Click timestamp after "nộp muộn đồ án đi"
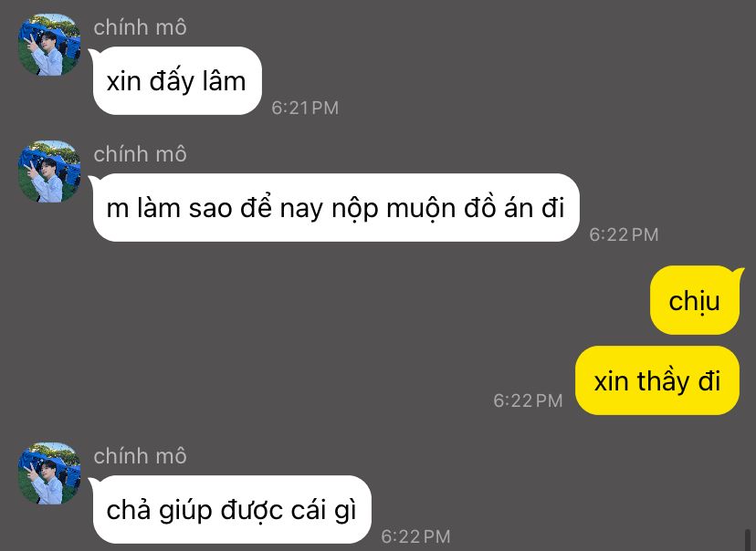 coord(624,234)
